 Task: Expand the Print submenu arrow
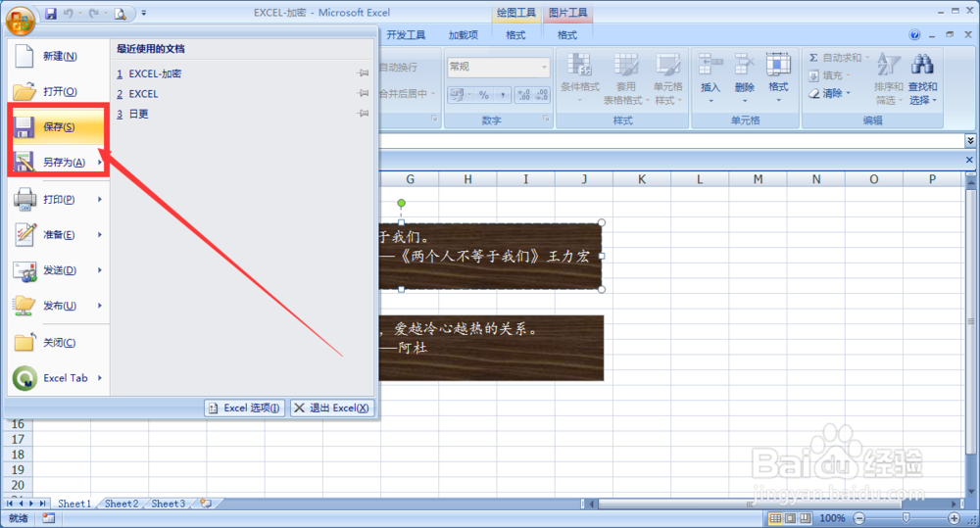click(100, 199)
